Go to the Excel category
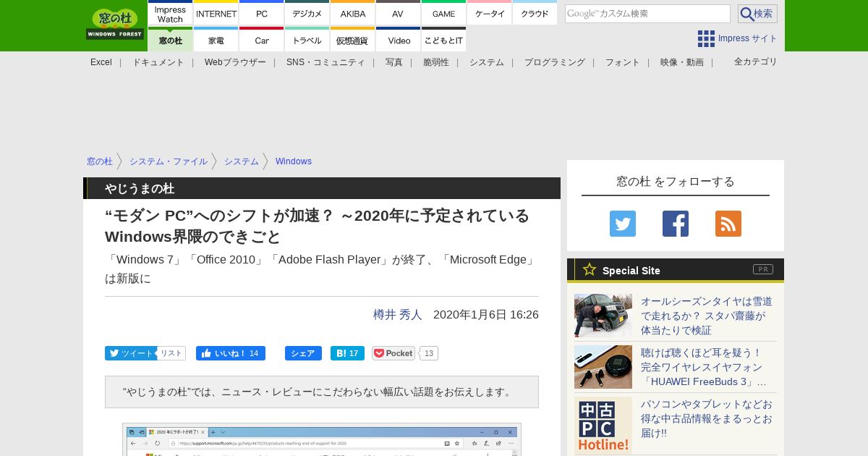This screenshot has width=868, height=456. coord(101,62)
